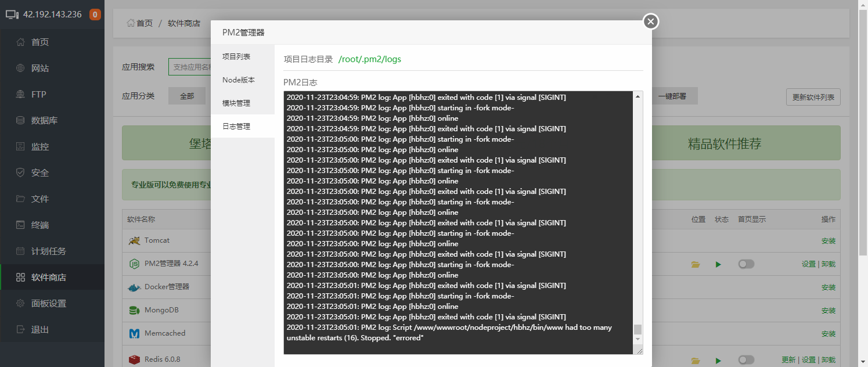This screenshot has height=367, width=868.
Task: Open 终端 in the sidebar
Action: pos(52,225)
